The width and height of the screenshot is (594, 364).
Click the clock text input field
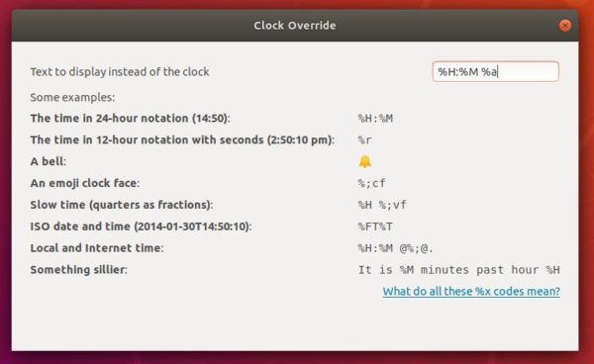pyautogui.click(x=496, y=71)
